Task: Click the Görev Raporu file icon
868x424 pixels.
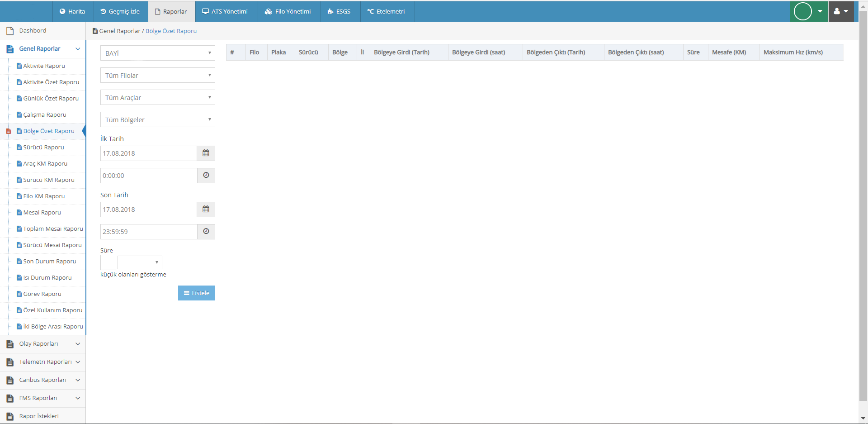Action: coord(19,294)
